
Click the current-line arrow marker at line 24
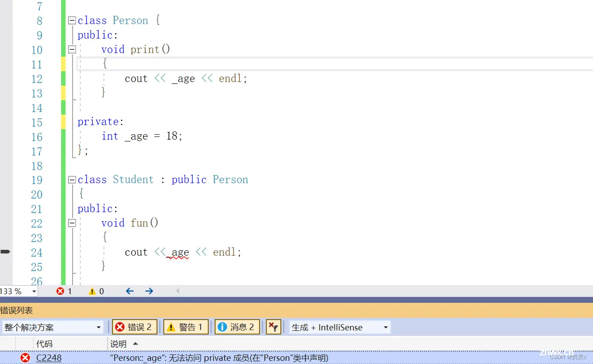tap(5, 252)
